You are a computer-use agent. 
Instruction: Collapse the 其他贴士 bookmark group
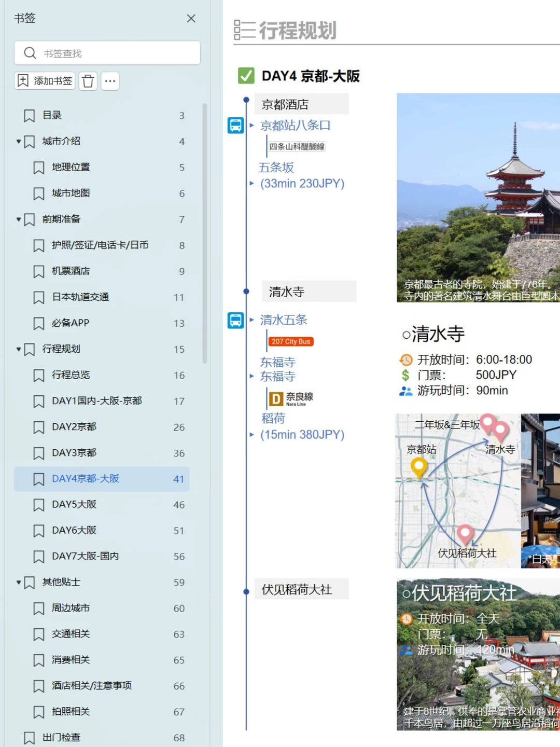[18, 582]
